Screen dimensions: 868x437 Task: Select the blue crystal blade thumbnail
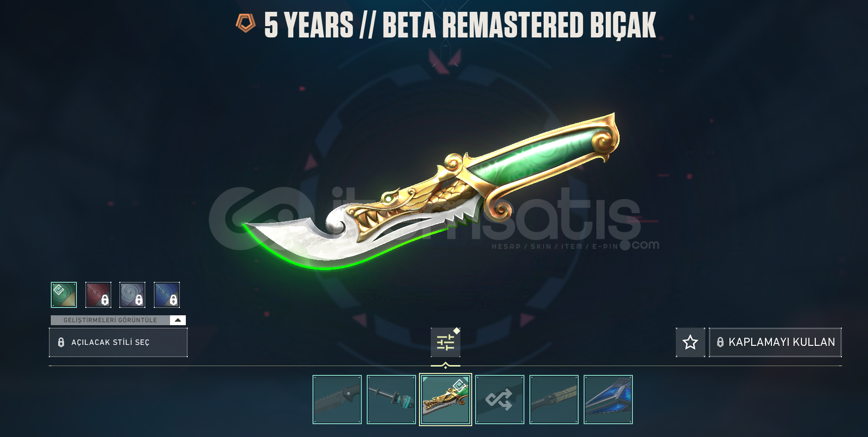(608, 400)
